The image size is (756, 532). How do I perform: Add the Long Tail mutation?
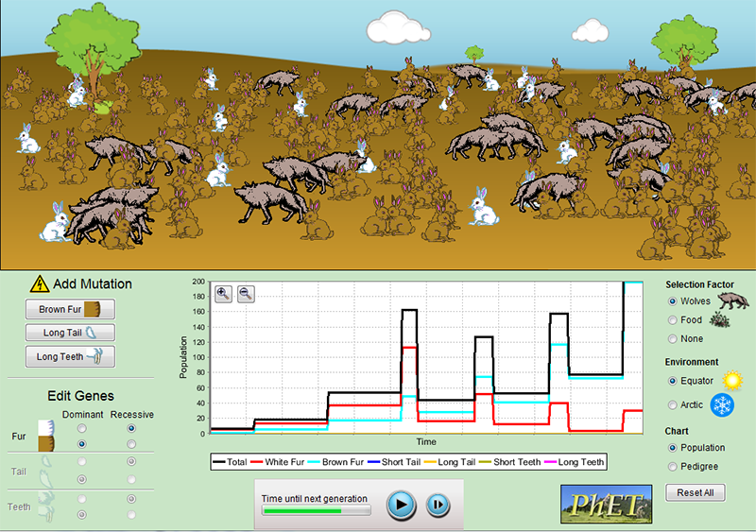click(x=70, y=333)
